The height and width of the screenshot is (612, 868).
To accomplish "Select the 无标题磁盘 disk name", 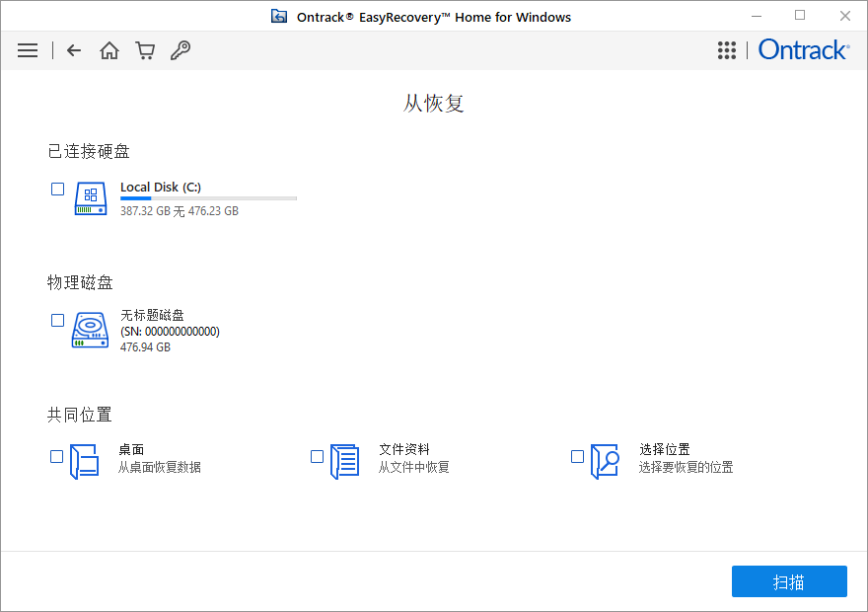I will [152, 315].
